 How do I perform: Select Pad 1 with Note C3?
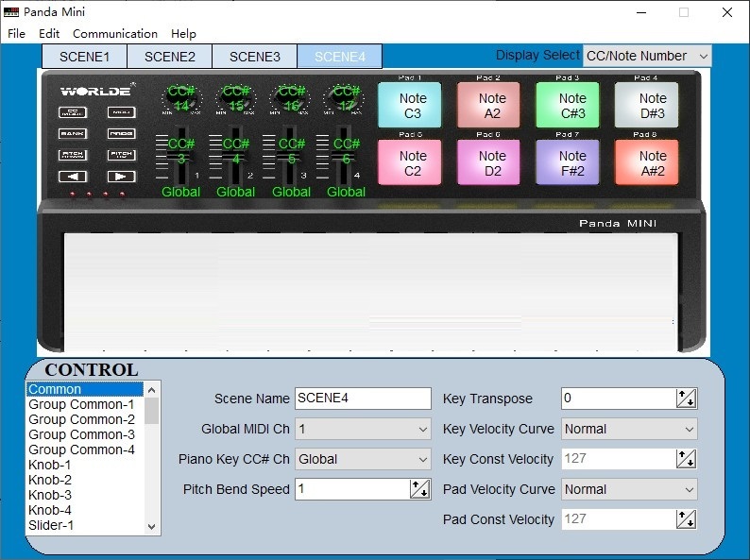click(409, 105)
